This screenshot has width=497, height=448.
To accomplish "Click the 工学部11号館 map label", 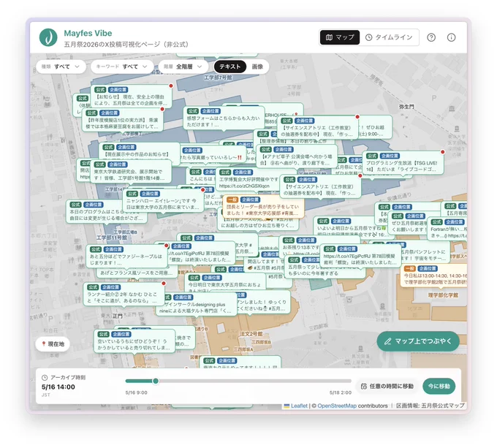I will 112,238.
